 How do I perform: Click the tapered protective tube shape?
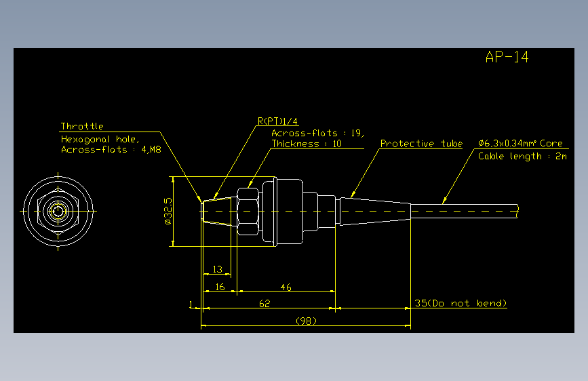(375, 212)
